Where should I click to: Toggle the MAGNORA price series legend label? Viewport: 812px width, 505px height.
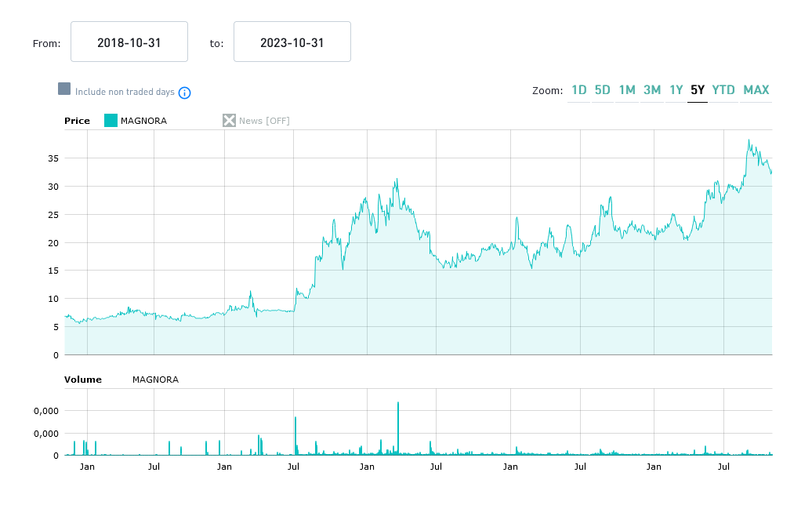pyautogui.click(x=143, y=121)
